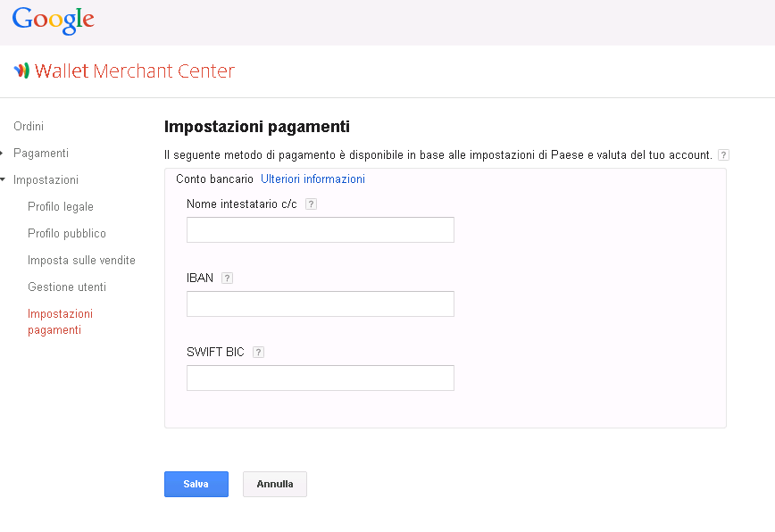Focus the IBAN input field

(x=321, y=303)
